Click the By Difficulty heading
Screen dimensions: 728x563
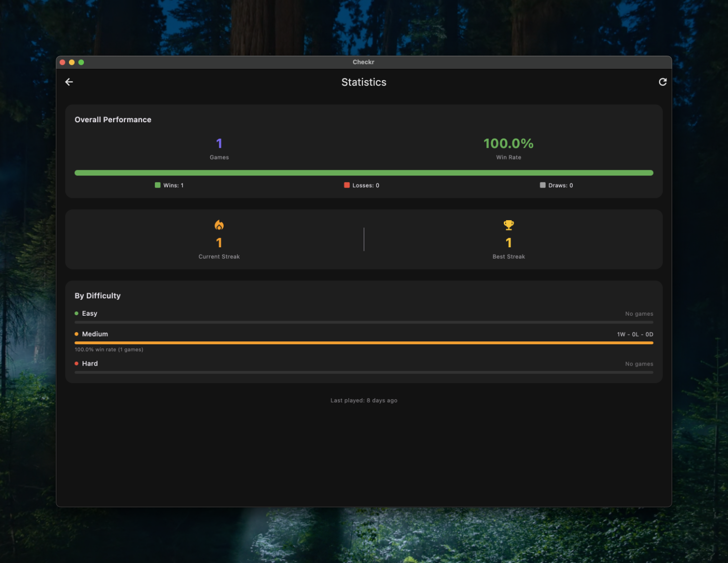click(x=98, y=296)
